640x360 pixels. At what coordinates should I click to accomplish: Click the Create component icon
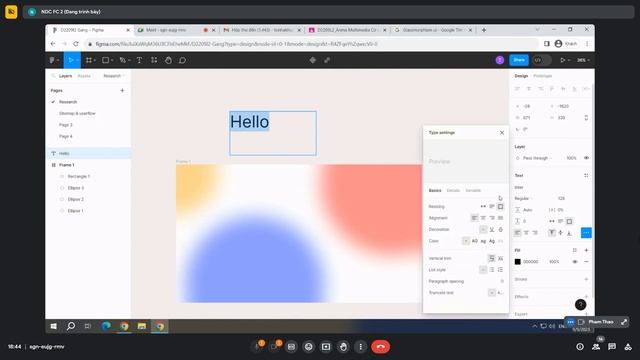click(313, 60)
